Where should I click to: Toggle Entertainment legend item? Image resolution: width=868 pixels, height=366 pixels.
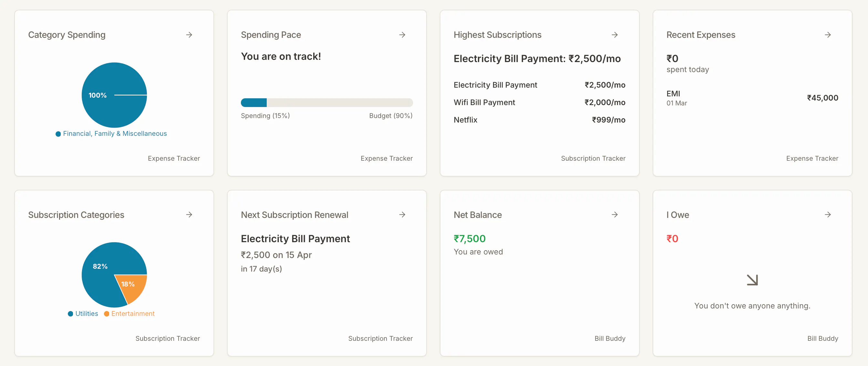[129, 314]
